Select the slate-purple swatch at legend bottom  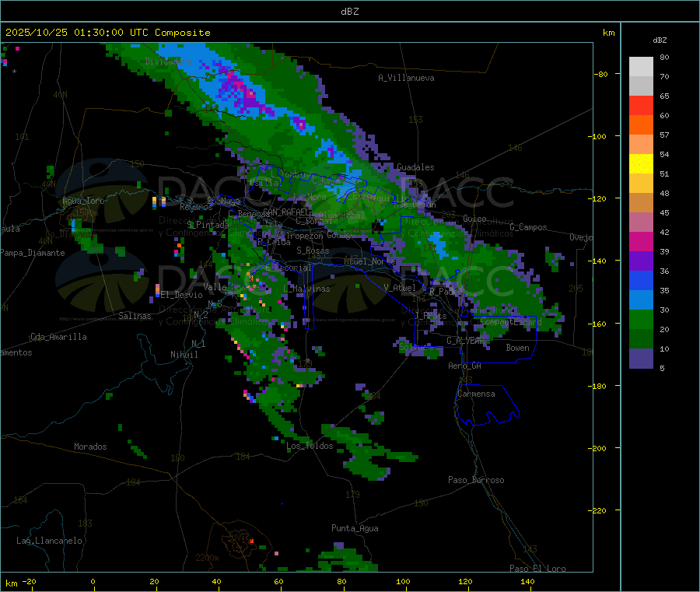641,359
